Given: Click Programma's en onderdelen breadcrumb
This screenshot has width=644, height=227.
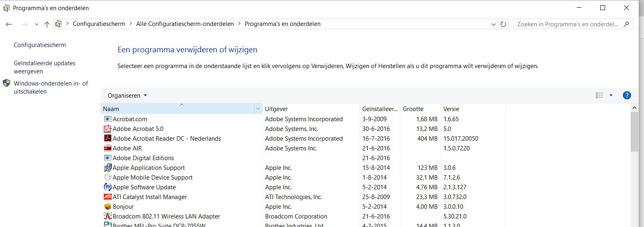Looking at the screenshot, I should point(282,24).
